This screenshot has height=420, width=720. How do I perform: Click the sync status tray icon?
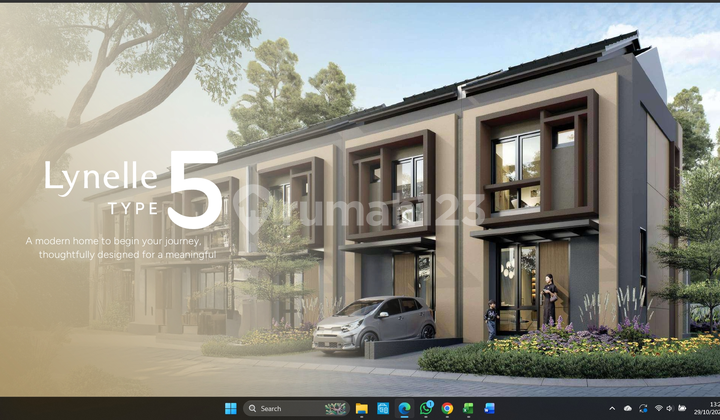[643, 408]
